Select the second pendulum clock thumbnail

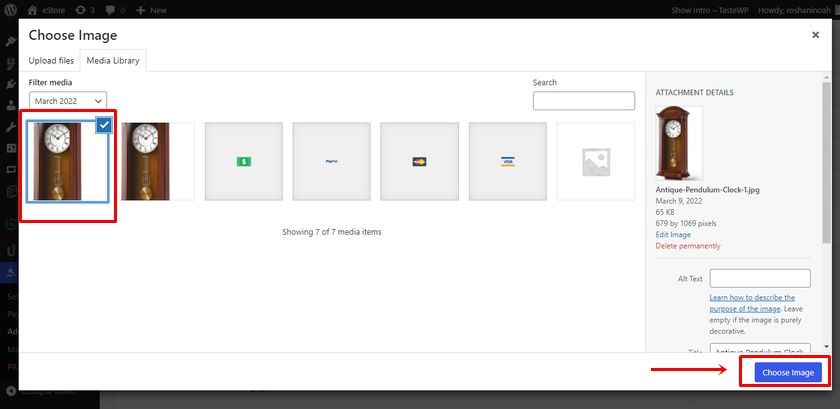point(156,161)
